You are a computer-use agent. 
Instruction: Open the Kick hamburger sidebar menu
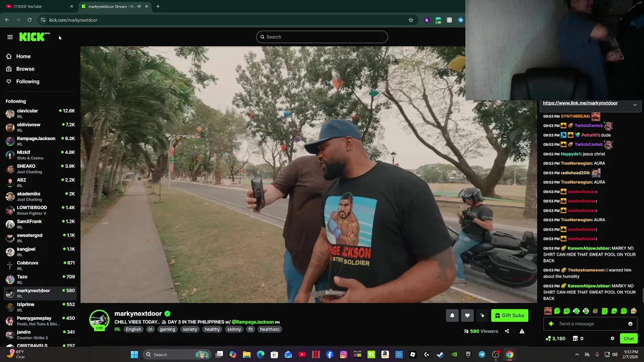click(10, 37)
